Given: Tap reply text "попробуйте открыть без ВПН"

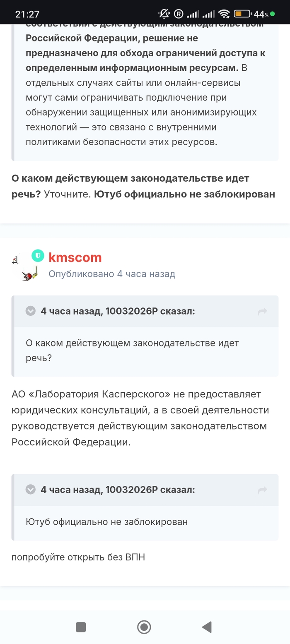Looking at the screenshot, I should 78,557.
